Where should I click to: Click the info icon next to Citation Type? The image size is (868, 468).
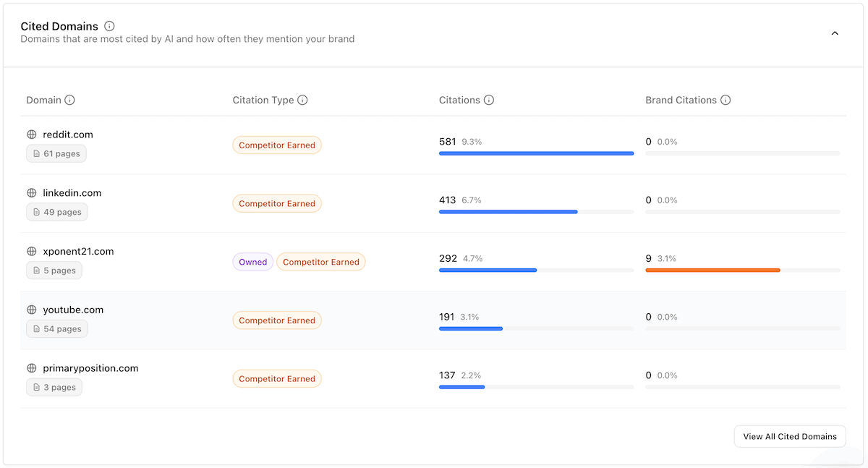click(x=302, y=101)
